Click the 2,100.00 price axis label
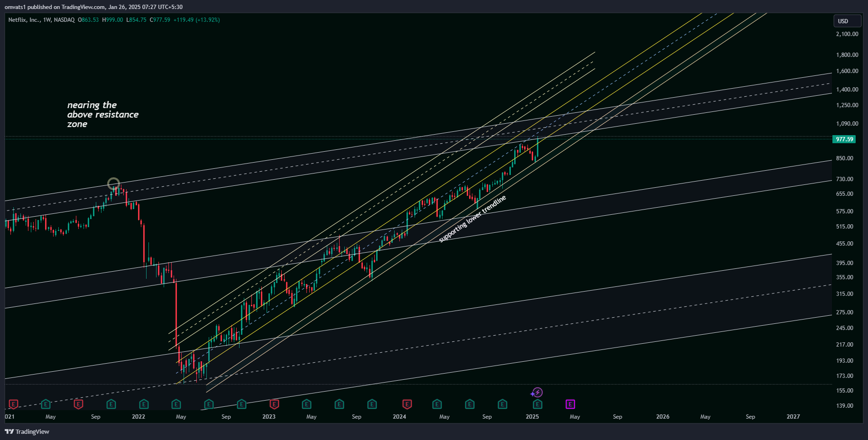 tap(847, 34)
